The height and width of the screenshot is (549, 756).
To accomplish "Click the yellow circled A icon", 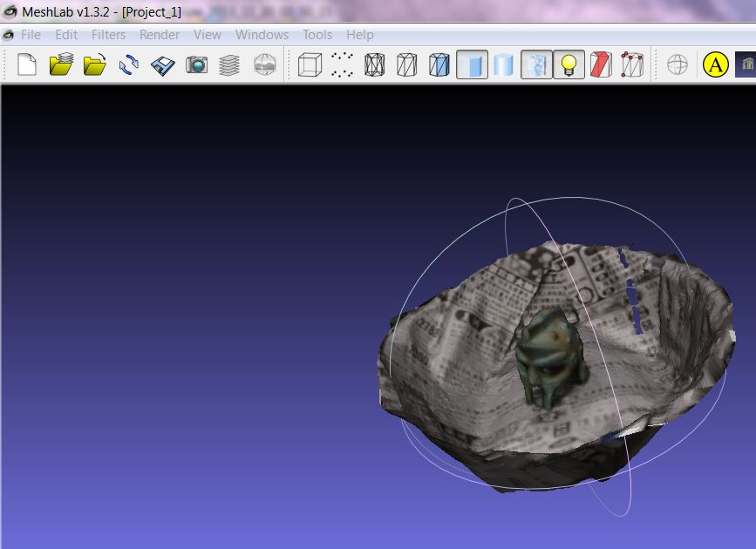I will (716, 64).
